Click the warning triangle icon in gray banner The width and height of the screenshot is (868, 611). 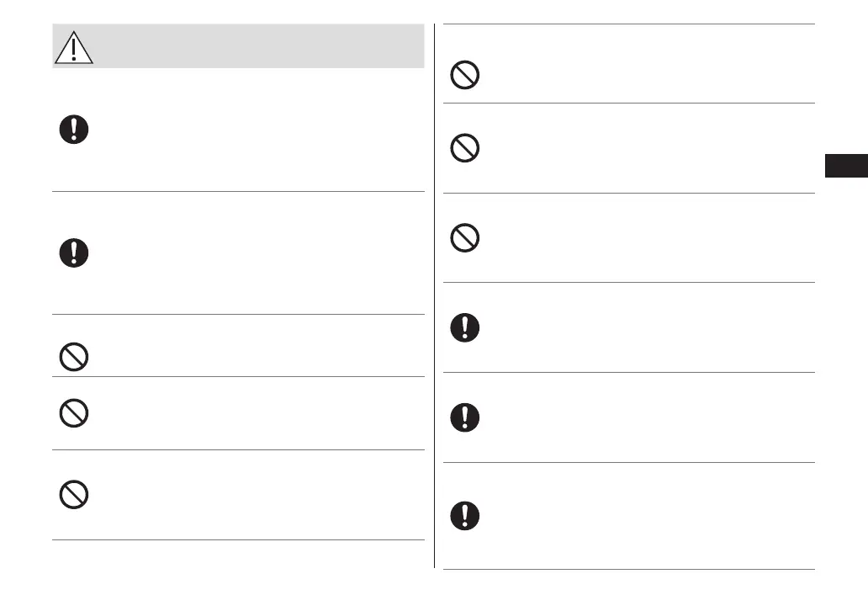[x=74, y=47]
